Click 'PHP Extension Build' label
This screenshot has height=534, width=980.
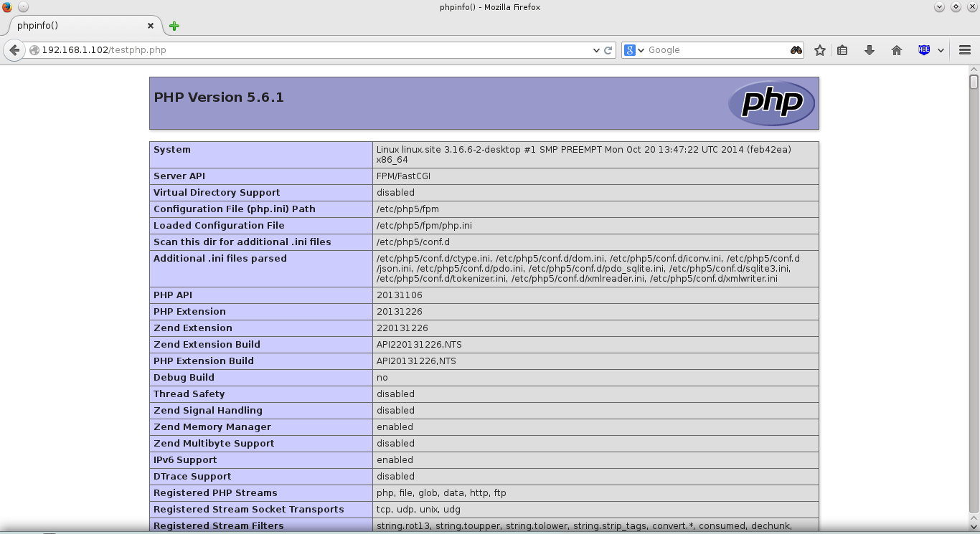204,361
